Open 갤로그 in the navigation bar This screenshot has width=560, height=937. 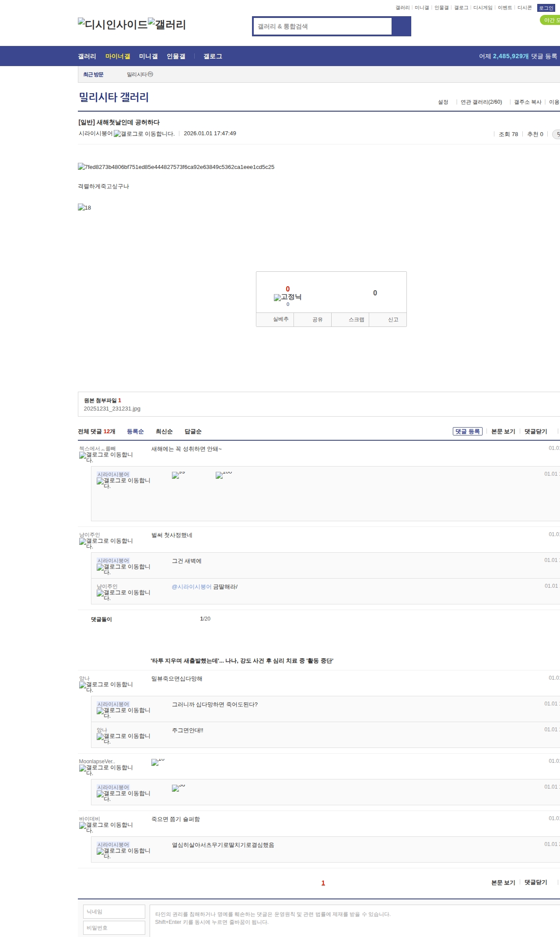(x=213, y=56)
